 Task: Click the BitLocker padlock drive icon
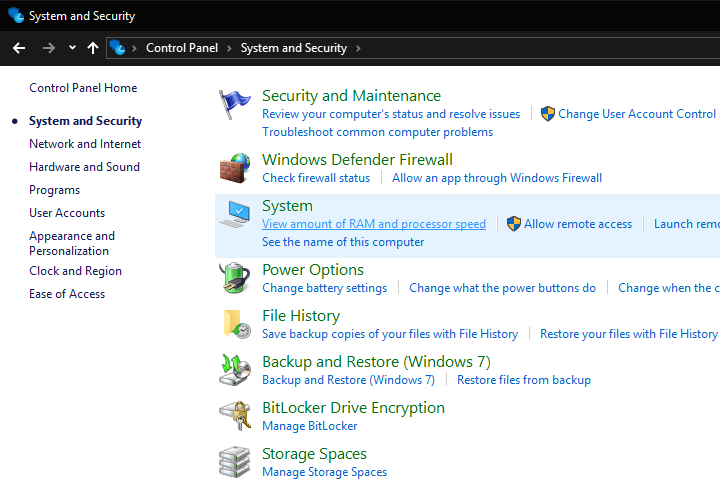(235, 416)
